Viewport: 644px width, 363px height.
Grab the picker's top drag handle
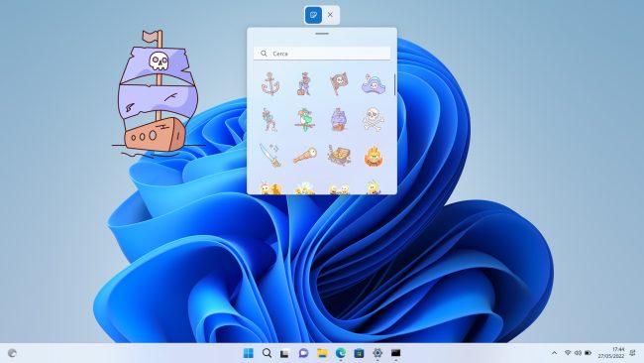pyautogui.click(x=322, y=34)
